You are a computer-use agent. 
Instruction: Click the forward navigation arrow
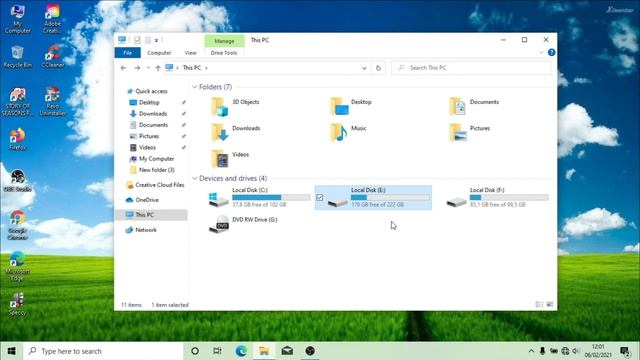click(137, 68)
